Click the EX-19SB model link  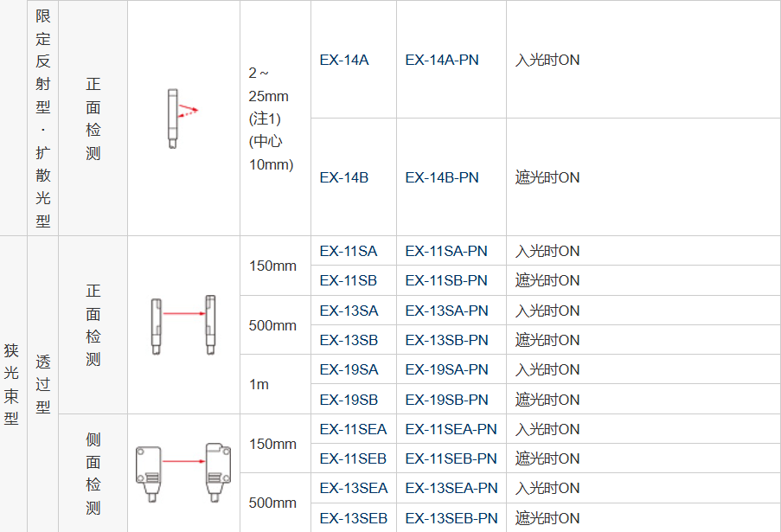point(349,400)
